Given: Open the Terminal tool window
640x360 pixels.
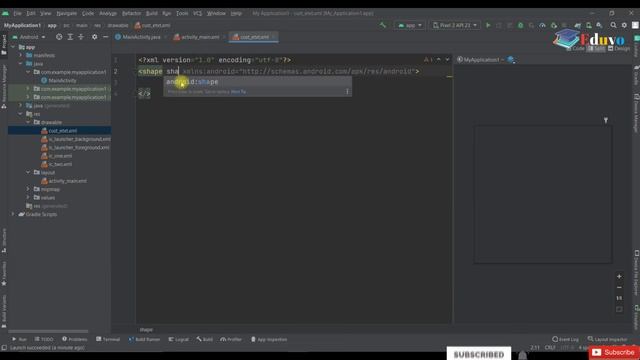Looking at the screenshot, I should click(108, 339).
